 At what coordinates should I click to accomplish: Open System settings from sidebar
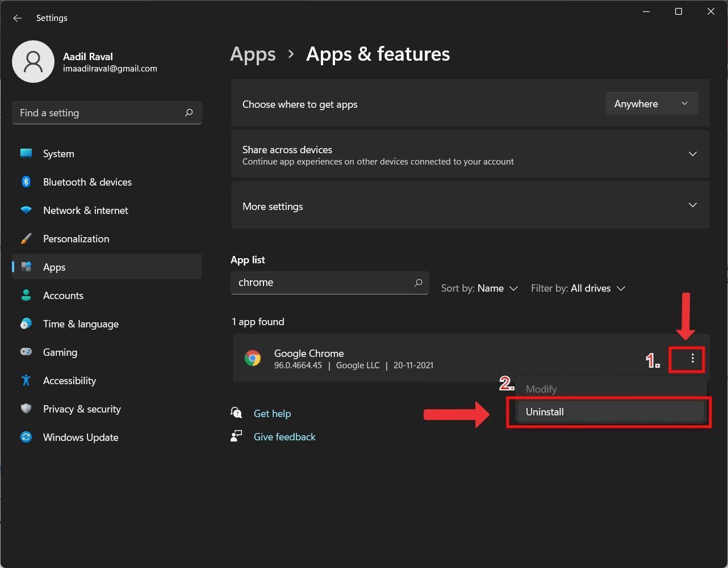[x=58, y=154]
